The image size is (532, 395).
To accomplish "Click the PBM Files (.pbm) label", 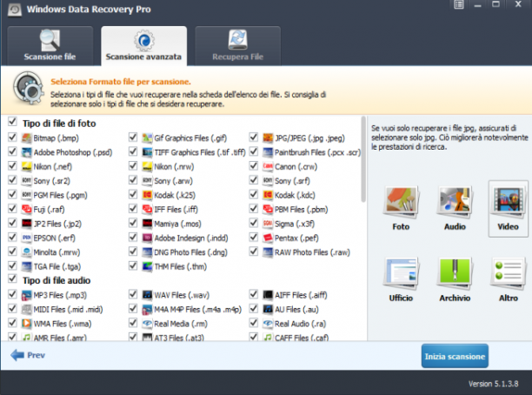I will (302, 210).
